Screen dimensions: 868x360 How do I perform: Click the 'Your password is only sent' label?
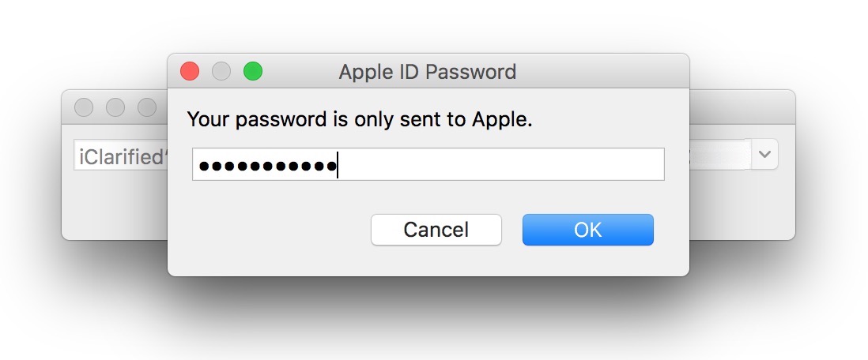[360, 120]
